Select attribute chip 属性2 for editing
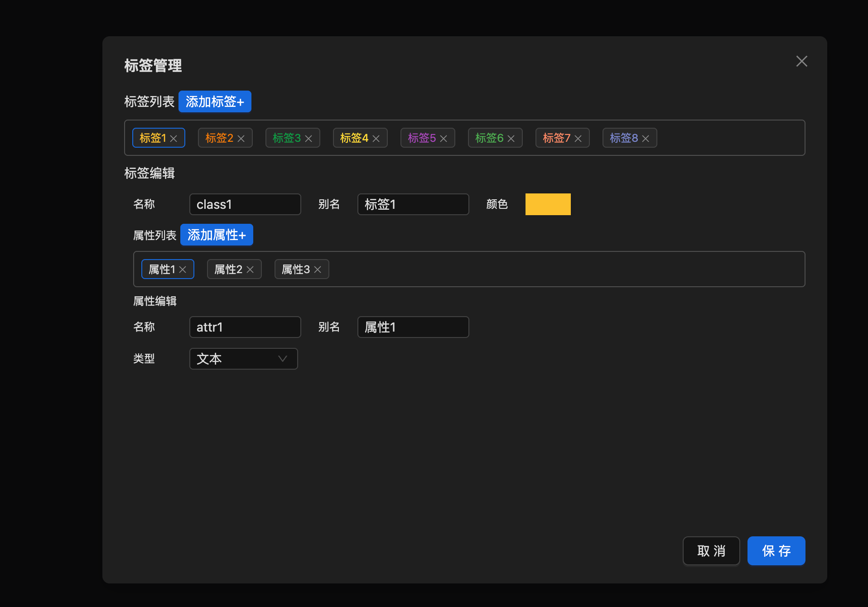The image size is (868, 607). (x=228, y=269)
